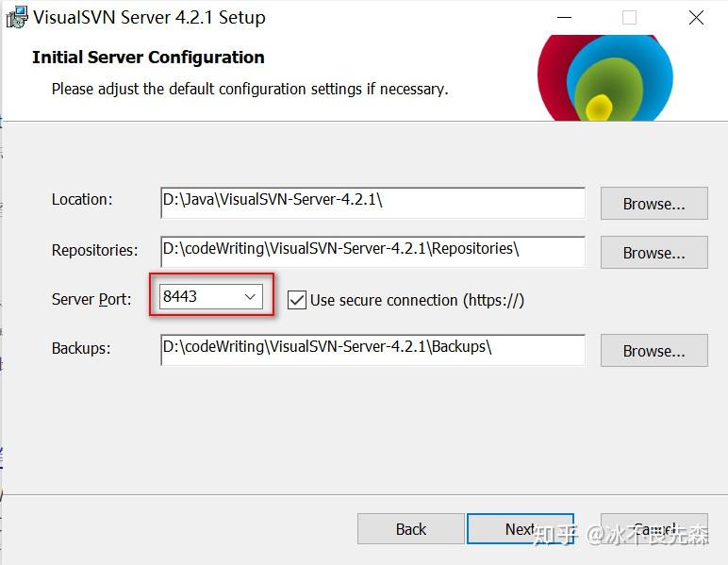Open the Server Port dropdown

(250, 297)
